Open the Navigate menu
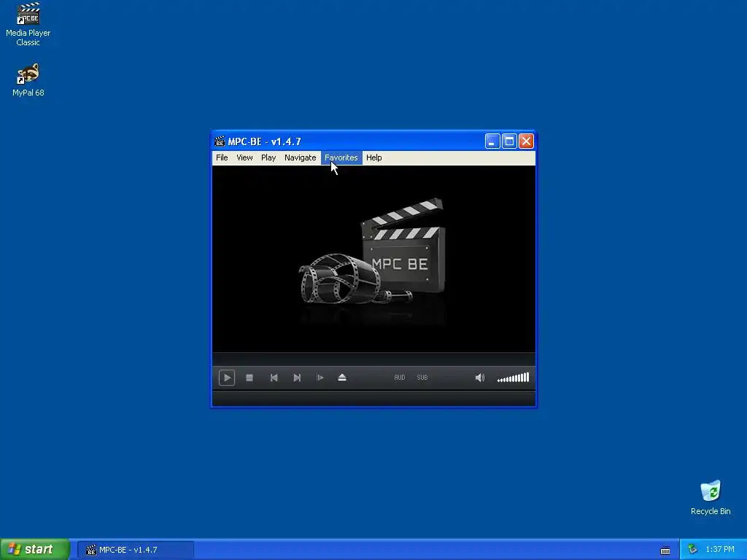Viewport: 747px width, 560px height. click(300, 157)
